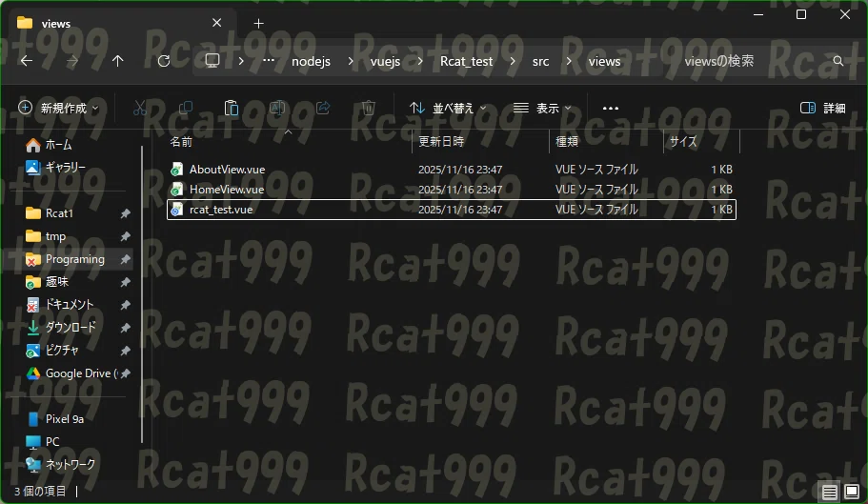Click the navigation pane scrollbar
Screen dimensions: 868x504
[x=142, y=293]
